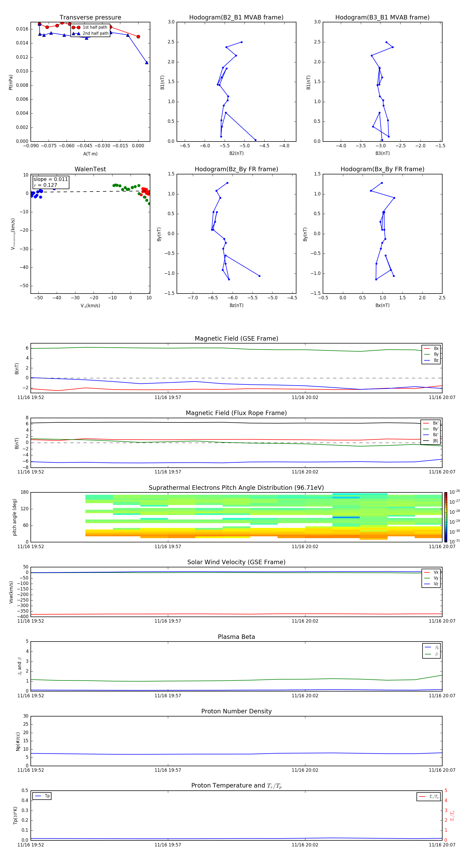Click the 'Transverse pressure' plot title
Viewport: 473px width, 868px height.
click(90, 18)
